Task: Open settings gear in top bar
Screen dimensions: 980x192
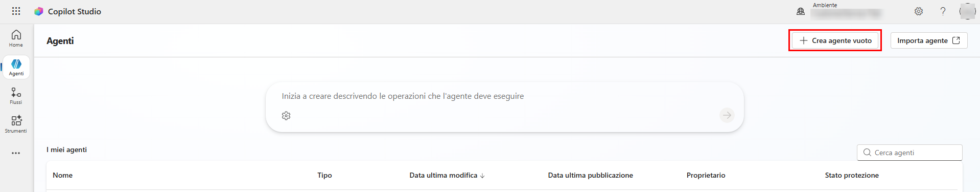Action: click(919, 11)
